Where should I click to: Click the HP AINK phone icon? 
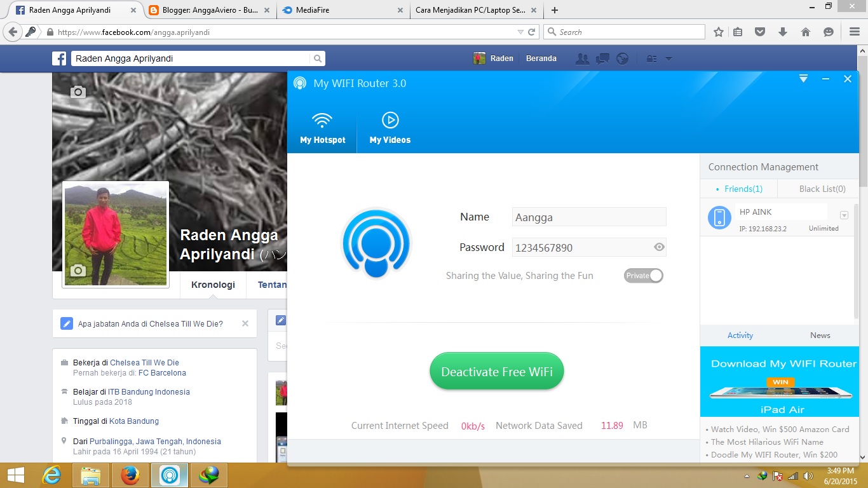tap(719, 218)
